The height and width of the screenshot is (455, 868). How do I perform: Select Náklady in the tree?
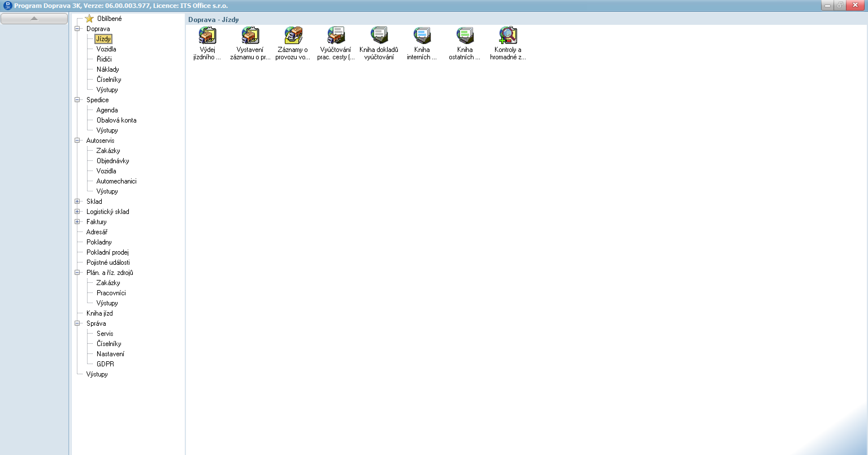pos(107,69)
